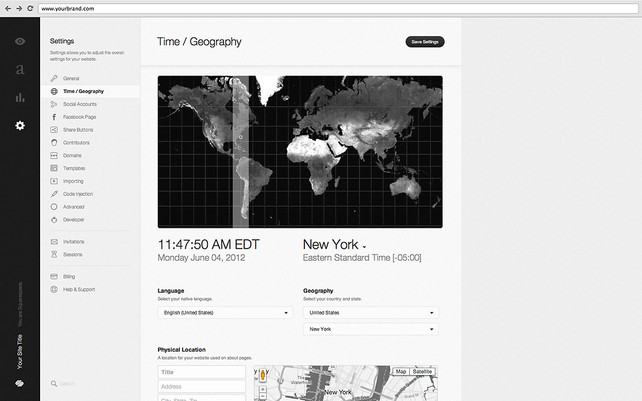Click the Facebook 'f' icon

(x=54, y=117)
